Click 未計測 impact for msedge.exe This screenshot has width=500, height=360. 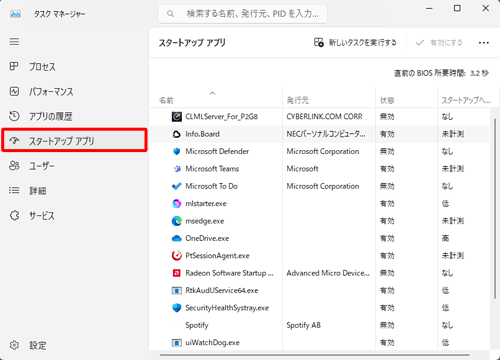453,221
